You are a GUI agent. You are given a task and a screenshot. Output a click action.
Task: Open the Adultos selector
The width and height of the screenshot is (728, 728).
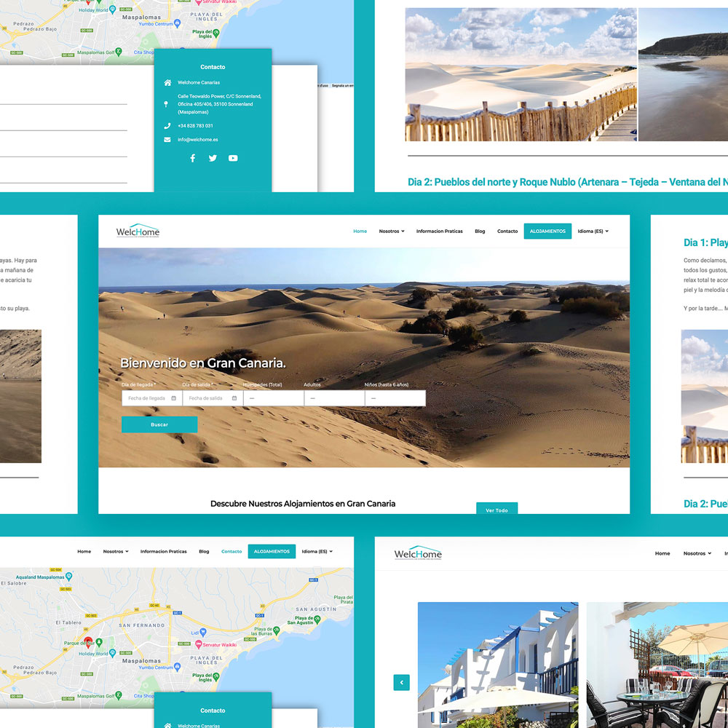pyautogui.click(x=334, y=398)
